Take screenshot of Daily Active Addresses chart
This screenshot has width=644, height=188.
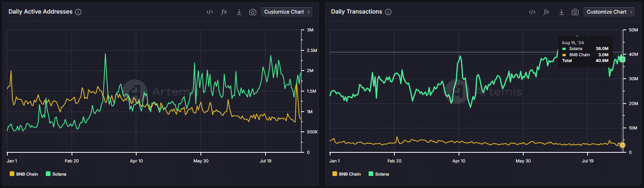pos(253,12)
